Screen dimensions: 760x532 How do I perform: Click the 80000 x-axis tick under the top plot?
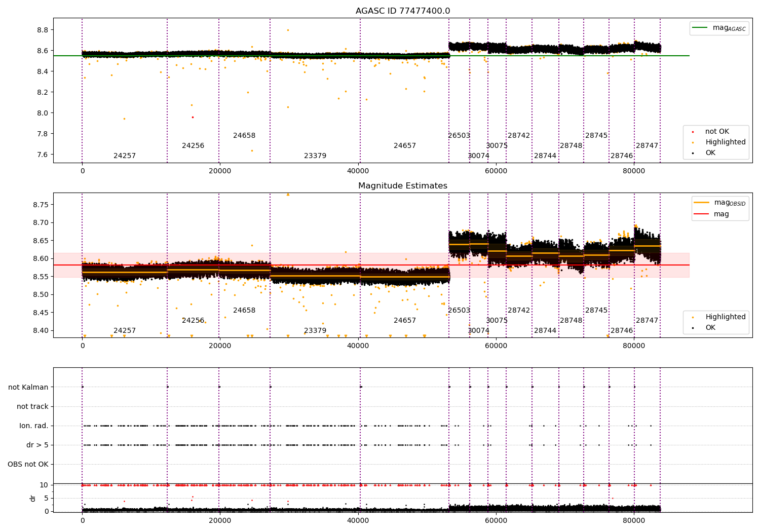634,171
